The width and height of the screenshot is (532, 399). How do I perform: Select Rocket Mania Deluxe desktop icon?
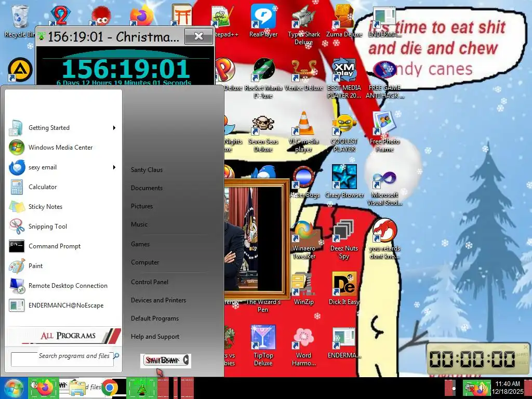tap(263, 78)
